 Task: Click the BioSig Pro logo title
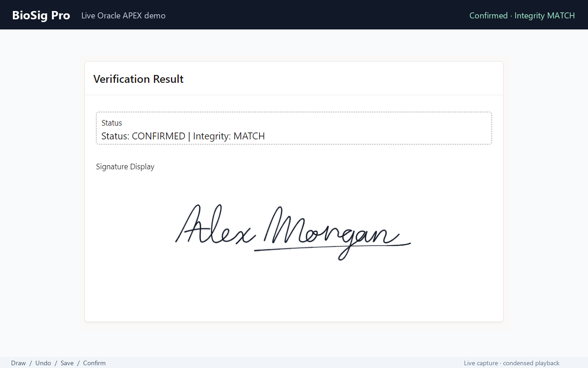point(41,15)
